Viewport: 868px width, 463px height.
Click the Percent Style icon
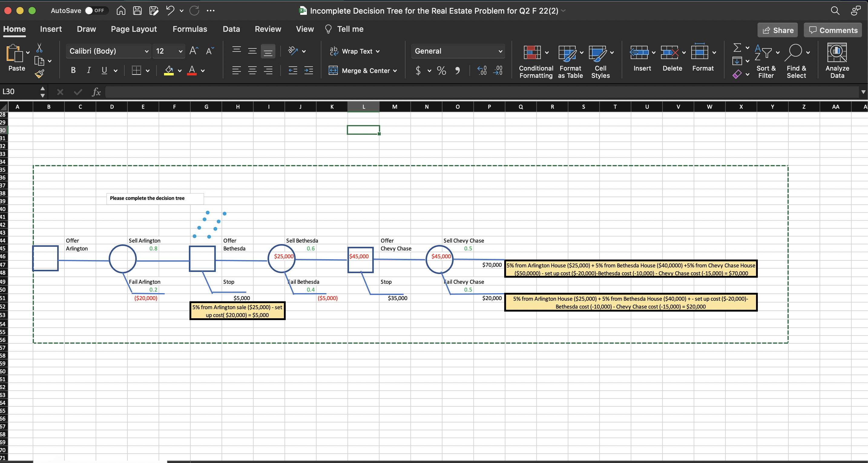pyautogui.click(x=441, y=71)
